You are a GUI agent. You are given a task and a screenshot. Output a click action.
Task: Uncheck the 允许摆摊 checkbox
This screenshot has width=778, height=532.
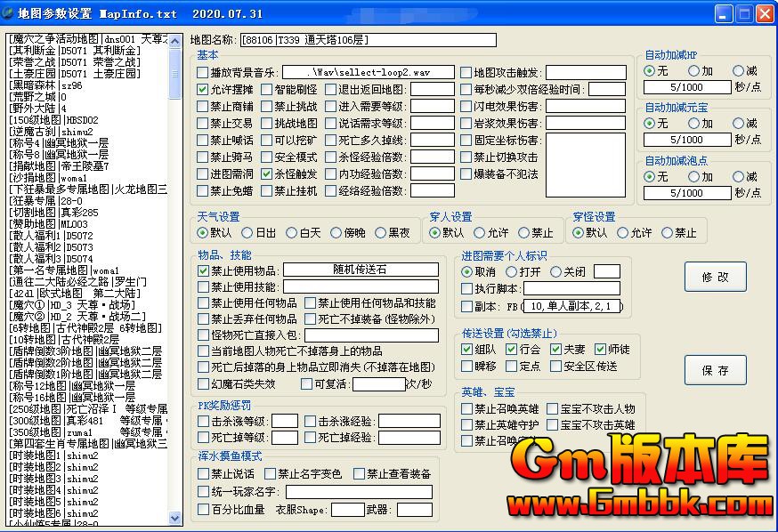(203, 89)
